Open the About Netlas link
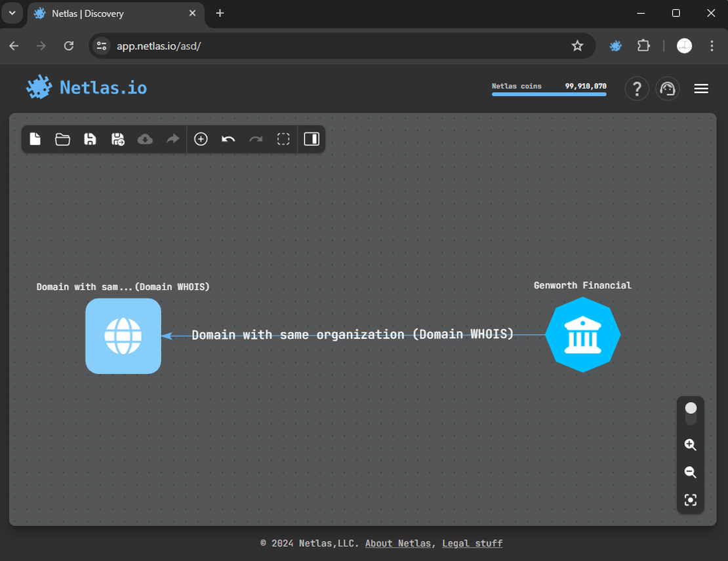This screenshot has width=728, height=561. click(x=397, y=543)
